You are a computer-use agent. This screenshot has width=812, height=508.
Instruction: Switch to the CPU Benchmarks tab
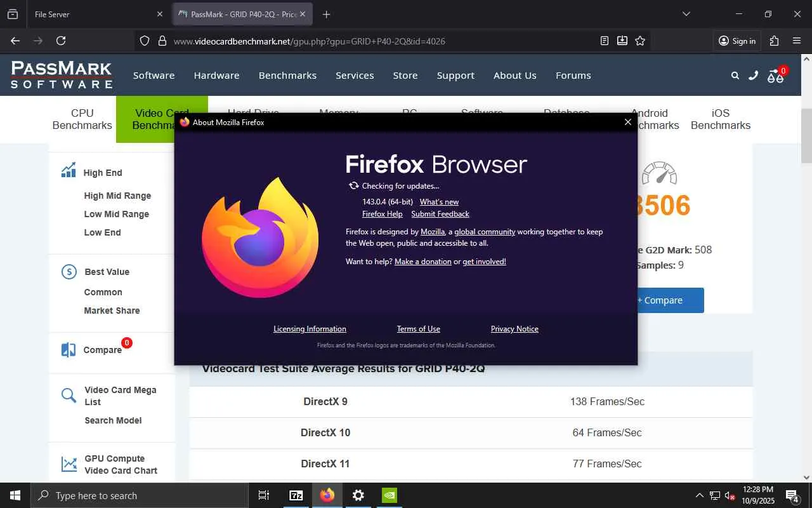click(82, 119)
